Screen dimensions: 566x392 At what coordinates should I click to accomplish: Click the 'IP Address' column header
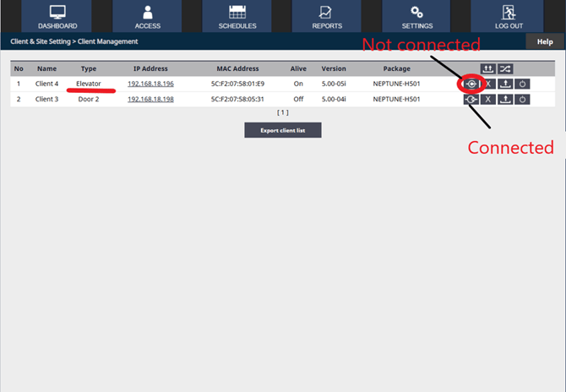click(150, 68)
